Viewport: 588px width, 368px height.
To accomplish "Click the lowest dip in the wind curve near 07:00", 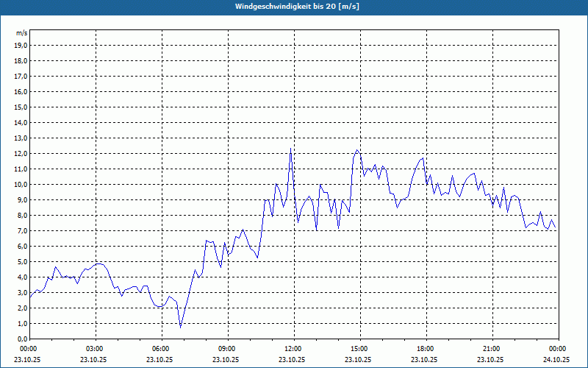I will click(180, 327).
